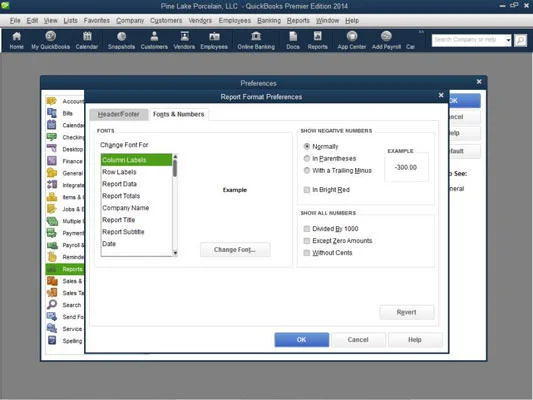Screen dimensions: 533x400
Task: Select Integrated Applications preferences icon
Action: pos(52,185)
